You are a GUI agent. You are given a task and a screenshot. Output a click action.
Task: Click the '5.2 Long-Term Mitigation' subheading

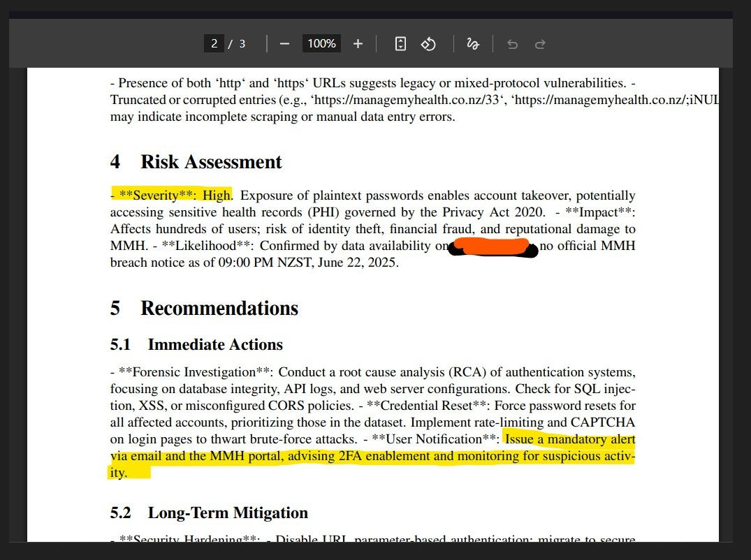209,512
